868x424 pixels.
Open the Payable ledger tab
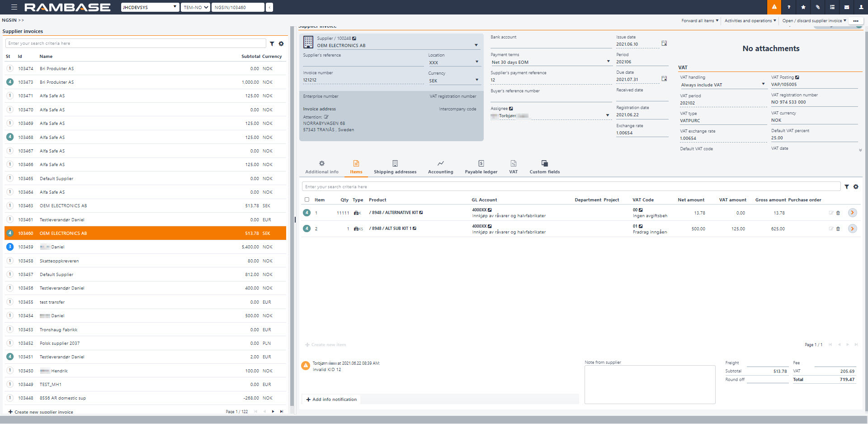[x=481, y=167]
